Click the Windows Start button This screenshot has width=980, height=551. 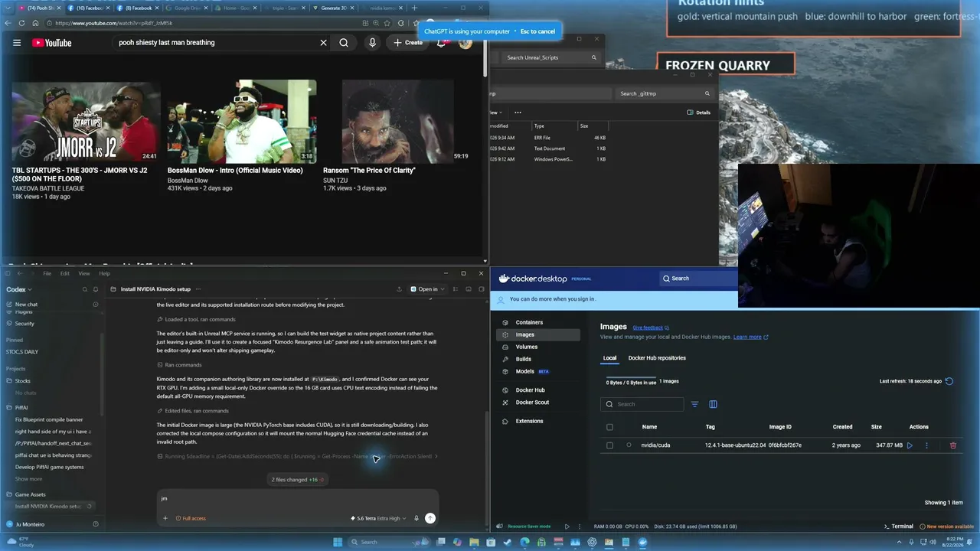pos(337,542)
